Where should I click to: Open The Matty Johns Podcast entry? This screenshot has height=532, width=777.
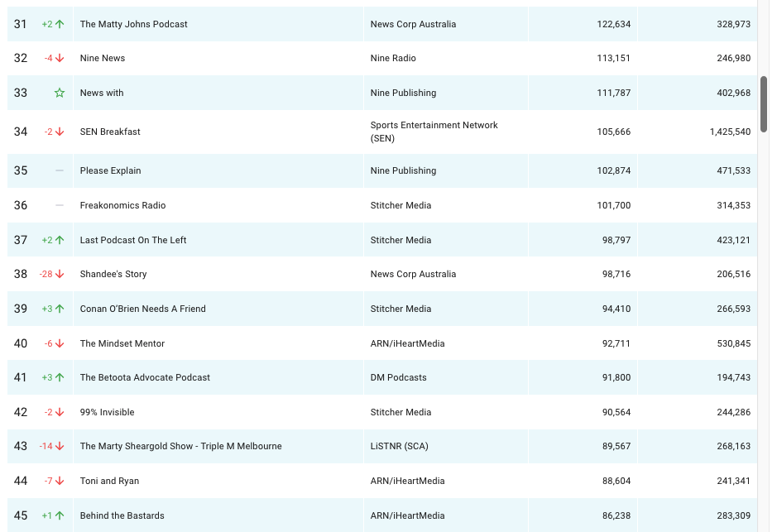point(133,24)
